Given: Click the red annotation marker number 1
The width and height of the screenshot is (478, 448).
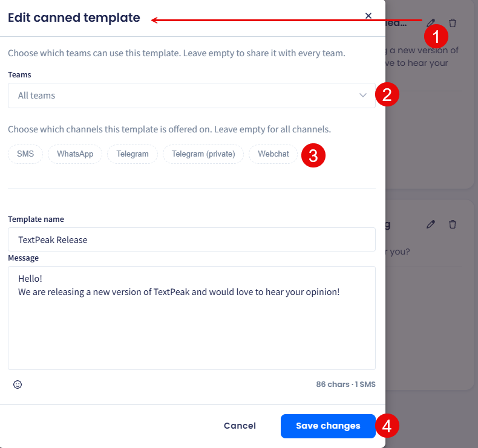Looking at the screenshot, I should click(x=436, y=36).
